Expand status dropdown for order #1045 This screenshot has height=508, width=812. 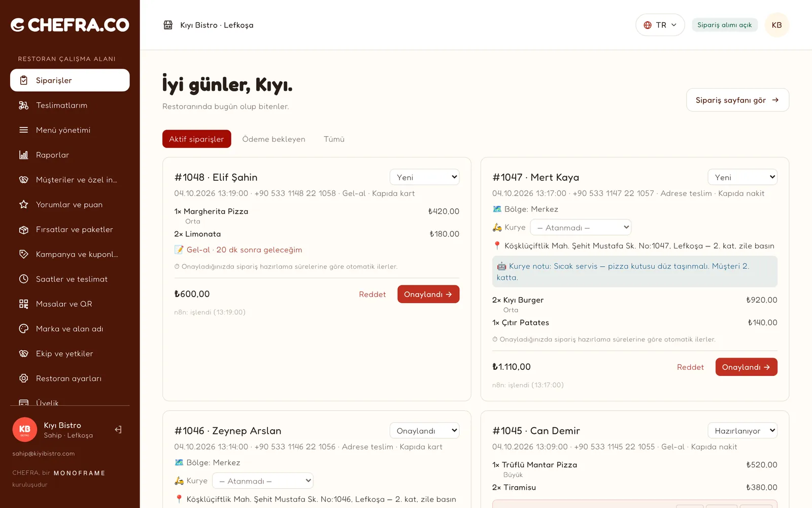742,430
